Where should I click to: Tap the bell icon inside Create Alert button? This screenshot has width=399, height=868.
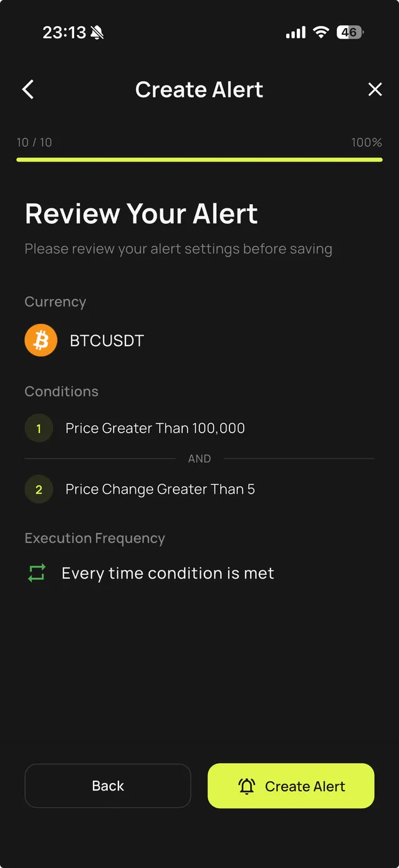(x=247, y=786)
